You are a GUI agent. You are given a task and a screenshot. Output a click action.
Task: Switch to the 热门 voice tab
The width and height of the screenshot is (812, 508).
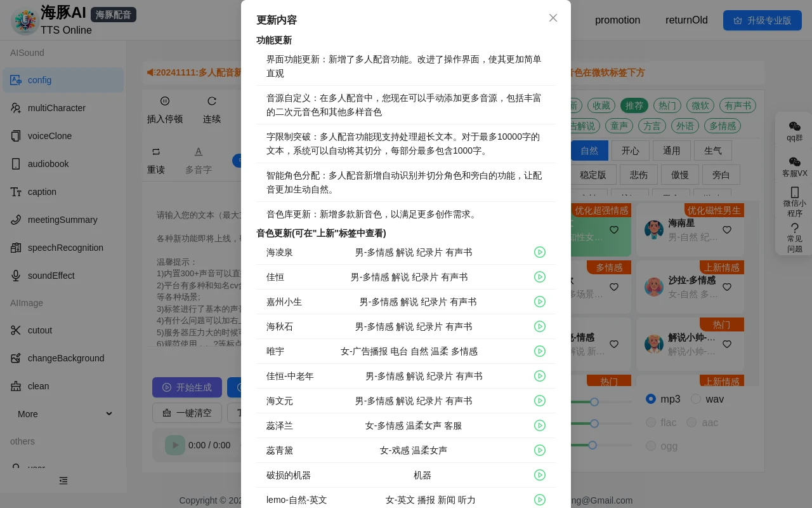coord(667,105)
